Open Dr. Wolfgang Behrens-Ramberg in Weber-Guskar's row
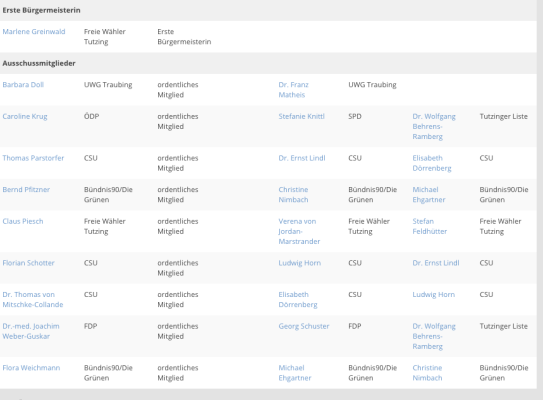Screen dimensions: 543x400 434,336
